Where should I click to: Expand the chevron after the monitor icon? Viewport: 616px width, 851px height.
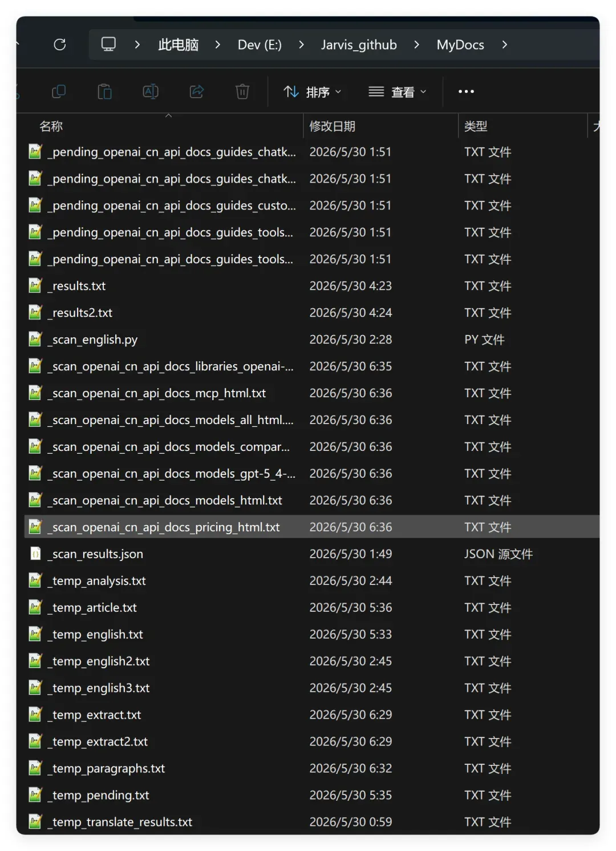point(137,45)
